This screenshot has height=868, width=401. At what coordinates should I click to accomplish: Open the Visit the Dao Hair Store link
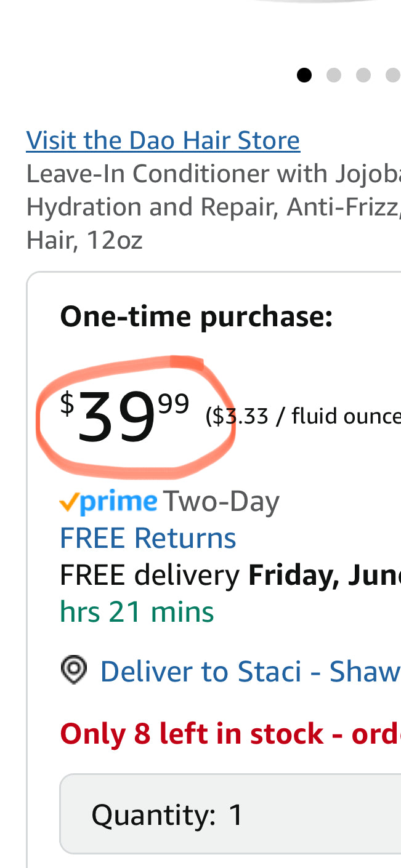click(x=163, y=140)
